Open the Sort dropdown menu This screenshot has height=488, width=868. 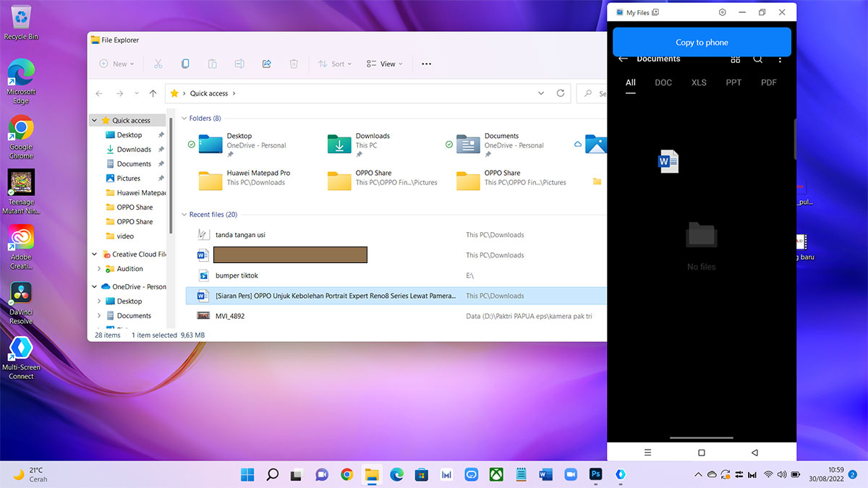point(335,64)
